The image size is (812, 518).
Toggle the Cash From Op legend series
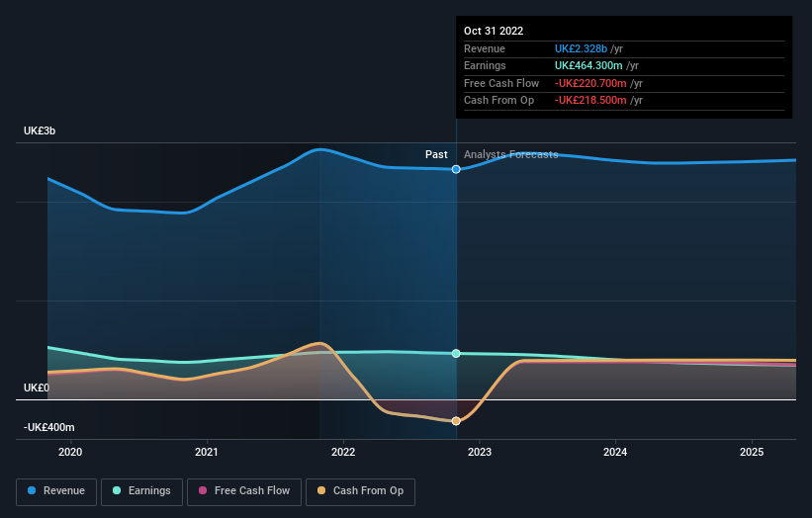[360, 491]
